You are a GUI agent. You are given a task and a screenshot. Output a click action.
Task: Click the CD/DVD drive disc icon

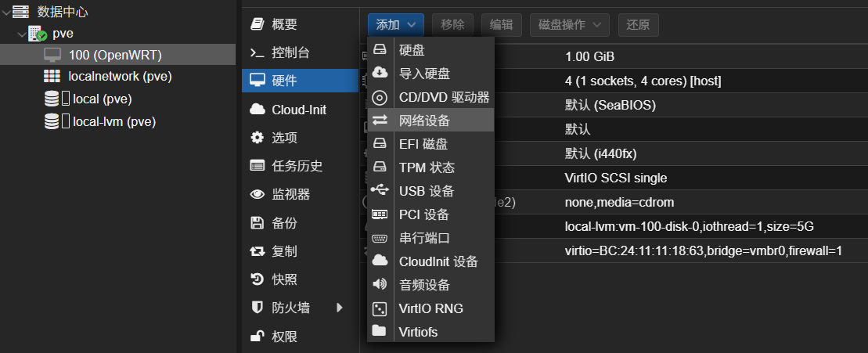380,97
